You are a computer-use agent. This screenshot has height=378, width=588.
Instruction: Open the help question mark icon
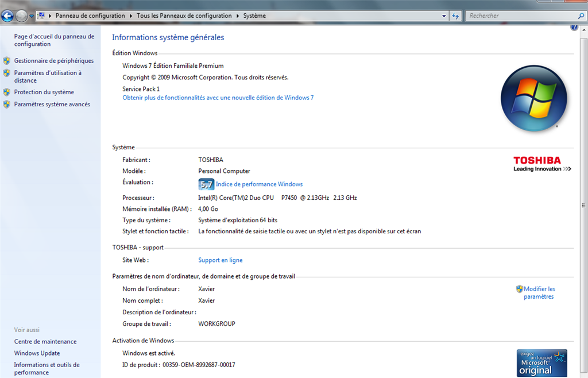coord(574,28)
